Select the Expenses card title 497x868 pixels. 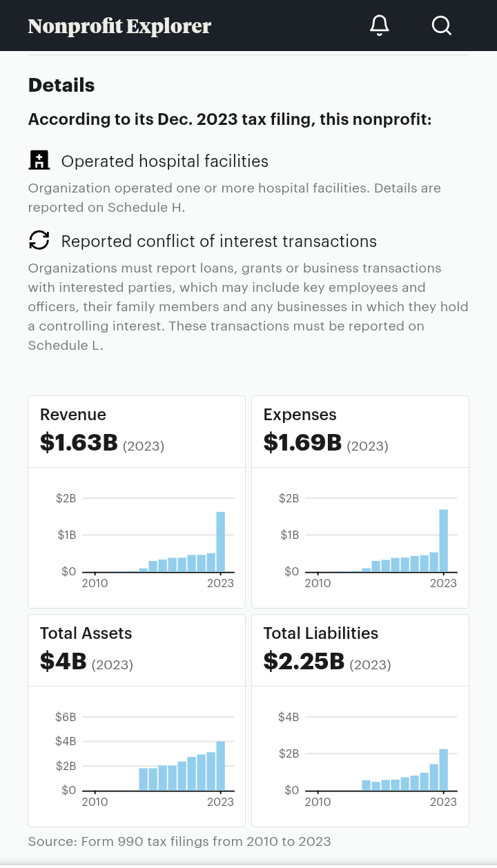tap(300, 415)
